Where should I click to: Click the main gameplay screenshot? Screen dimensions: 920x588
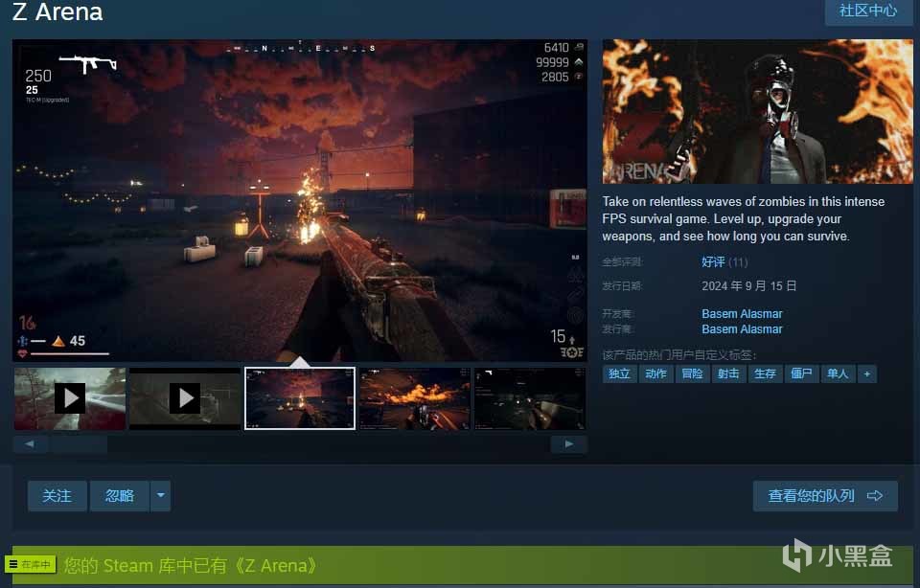point(300,200)
